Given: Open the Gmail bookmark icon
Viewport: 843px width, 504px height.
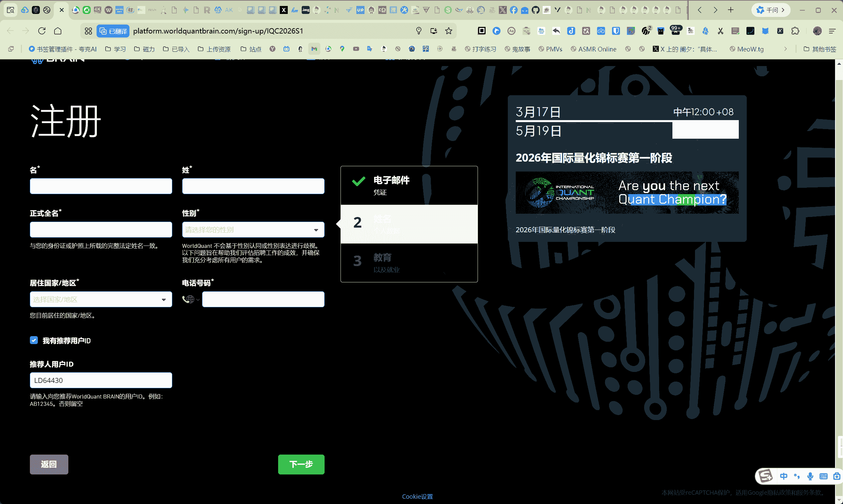Looking at the screenshot, I should coord(314,49).
